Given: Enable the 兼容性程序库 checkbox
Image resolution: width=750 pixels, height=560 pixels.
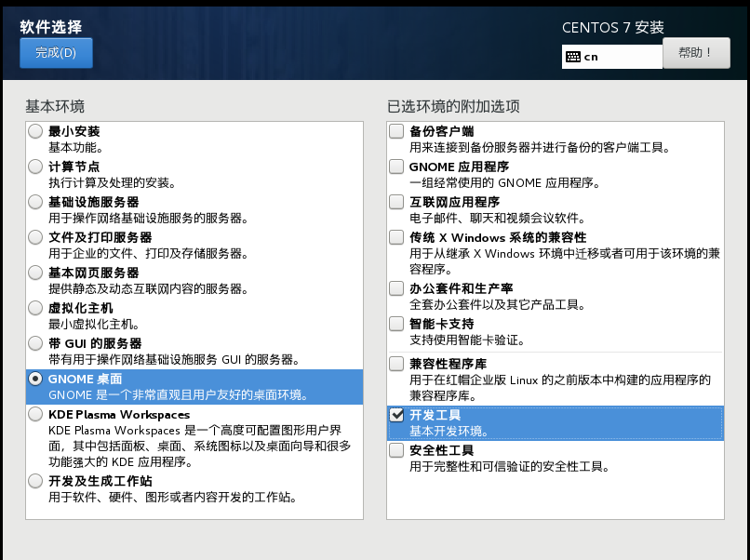Looking at the screenshot, I should [x=396, y=364].
